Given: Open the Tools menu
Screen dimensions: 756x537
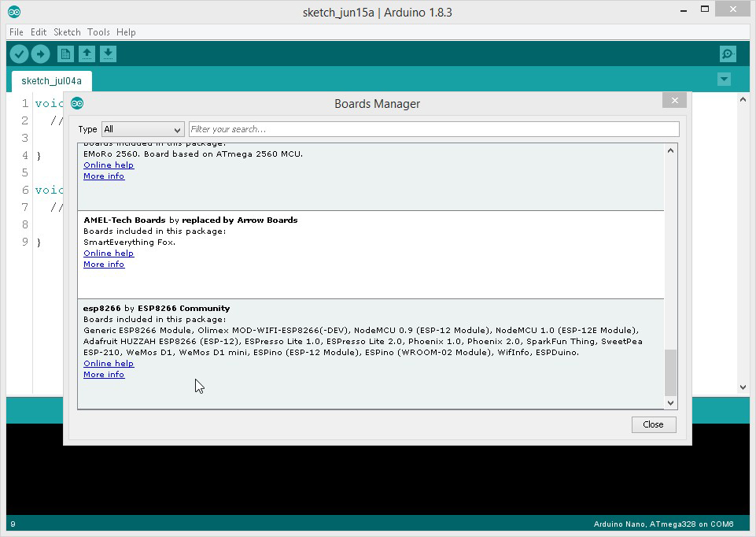Looking at the screenshot, I should click(x=98, y=32).
